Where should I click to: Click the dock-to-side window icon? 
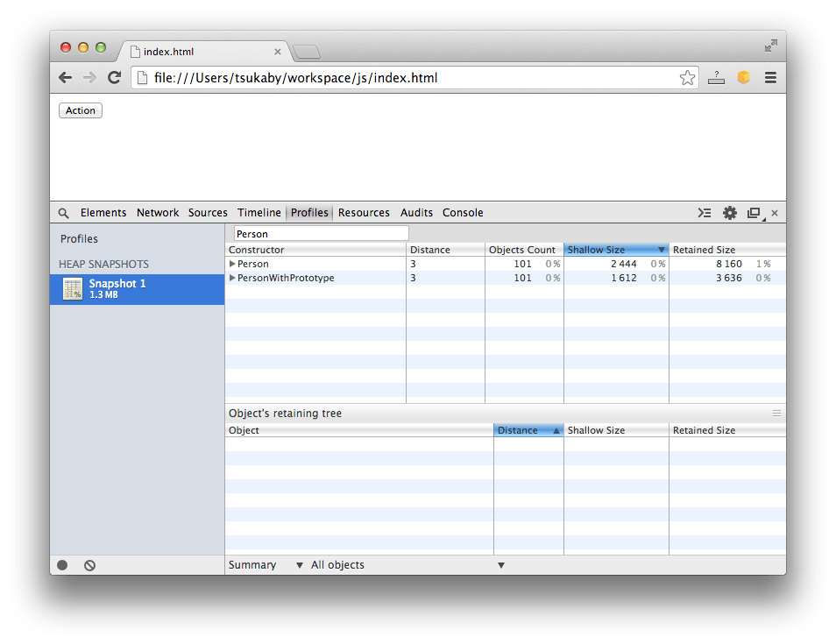(753, 213)
